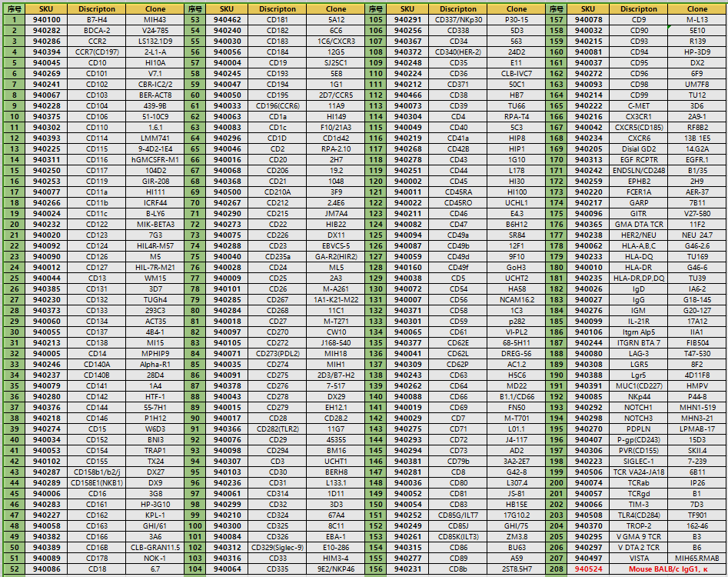
Task: Select the CLB-GRAN11.5 clone cell
Action: click(x=155, y=549)
